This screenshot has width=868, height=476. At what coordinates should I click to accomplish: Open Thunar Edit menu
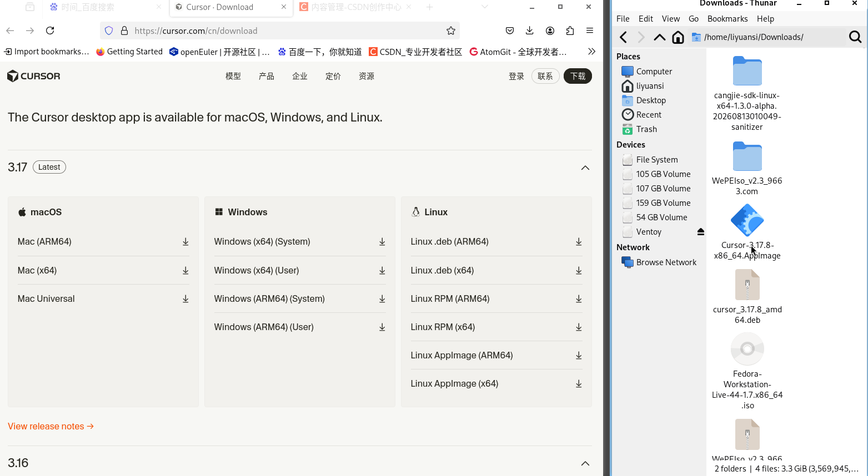(646, 19)
